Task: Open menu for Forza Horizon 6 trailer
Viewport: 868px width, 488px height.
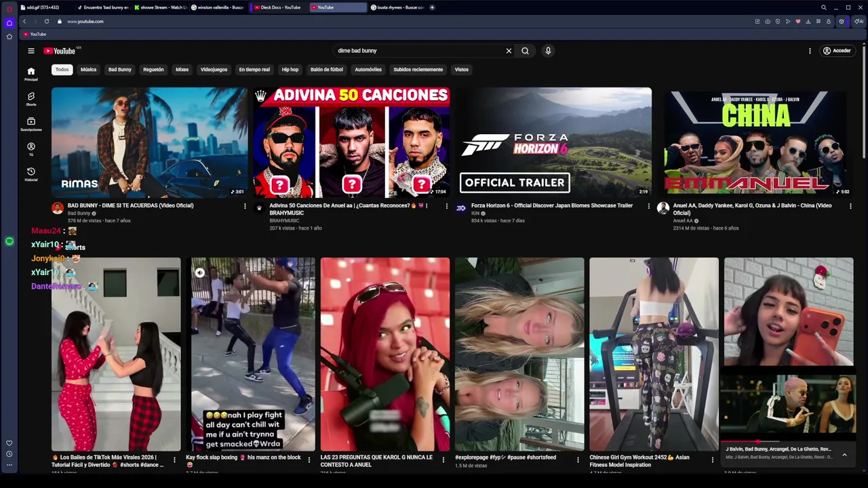Action: point(648,206)
